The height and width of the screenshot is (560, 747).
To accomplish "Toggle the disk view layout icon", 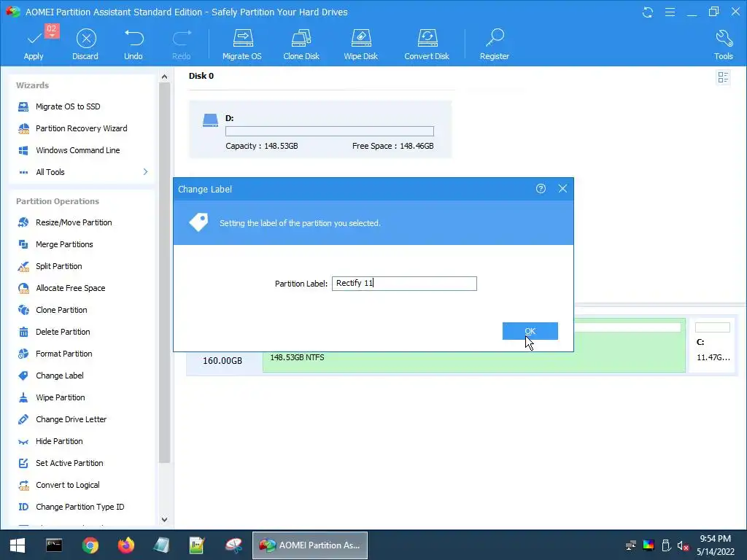I will 723,77.
